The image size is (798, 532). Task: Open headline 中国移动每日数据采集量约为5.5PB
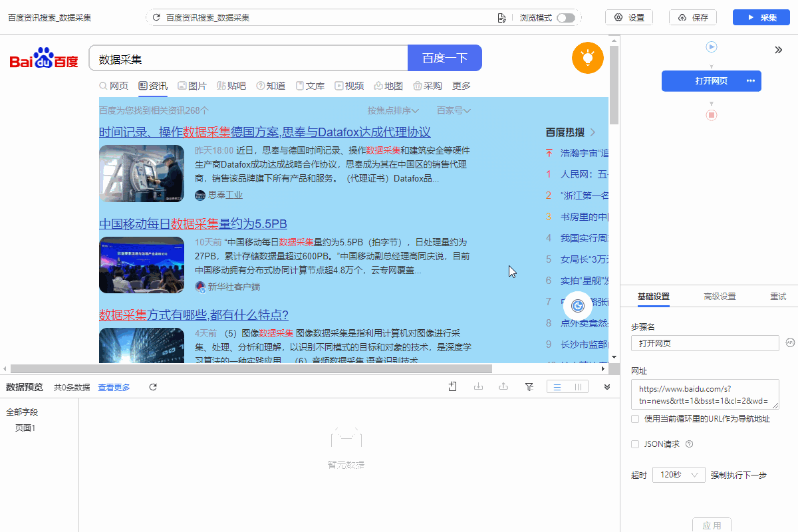pyautogui.click(x=193, y=223)
